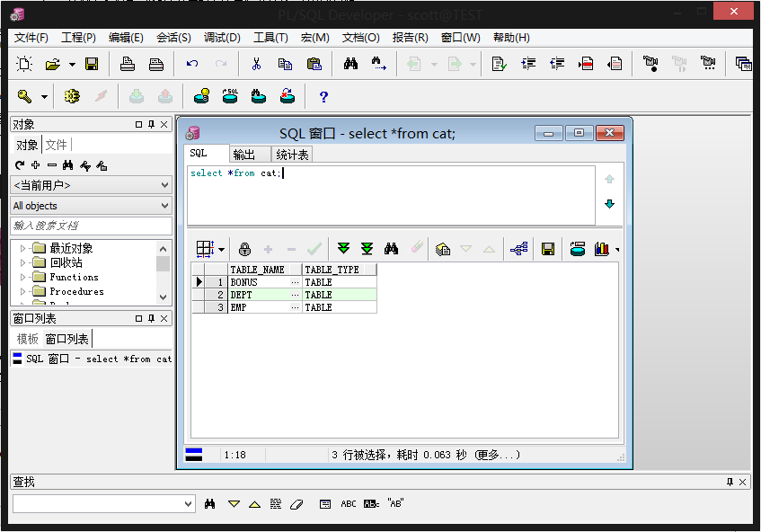Click the chart graph icon in grid toolbar
This screenshot has height=532, width=761.
pos(602,249)
